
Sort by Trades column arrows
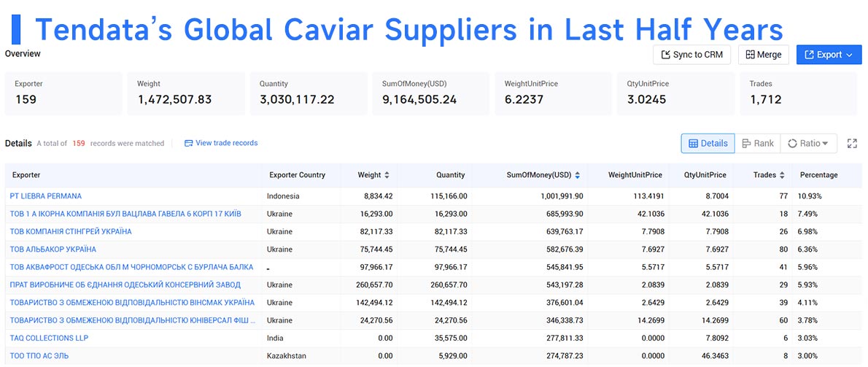tap(782, 175)
